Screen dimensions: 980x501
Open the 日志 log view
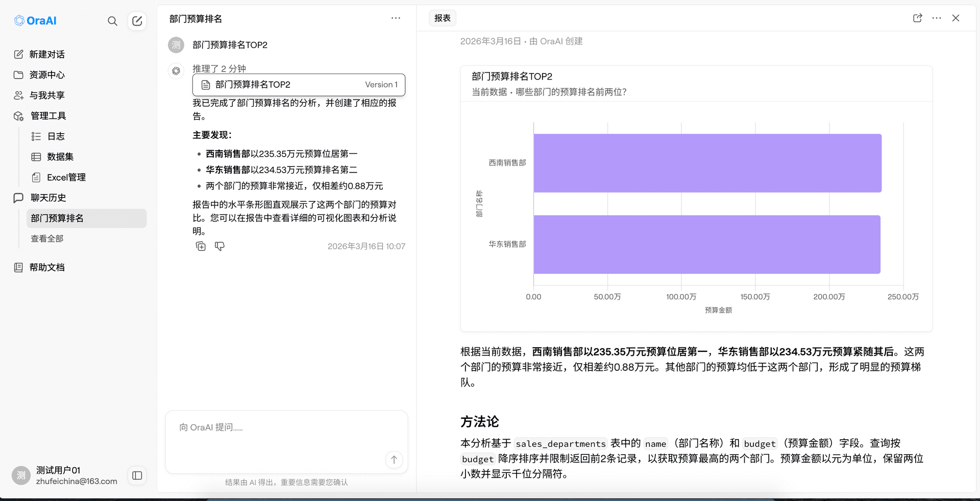point(56,136)
